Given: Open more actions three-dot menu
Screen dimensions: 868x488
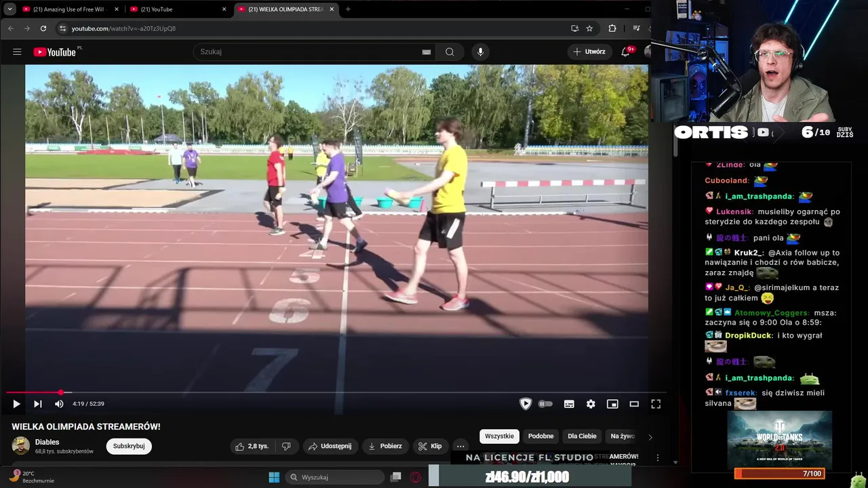Looking at the screenshot, I should 460,446.
